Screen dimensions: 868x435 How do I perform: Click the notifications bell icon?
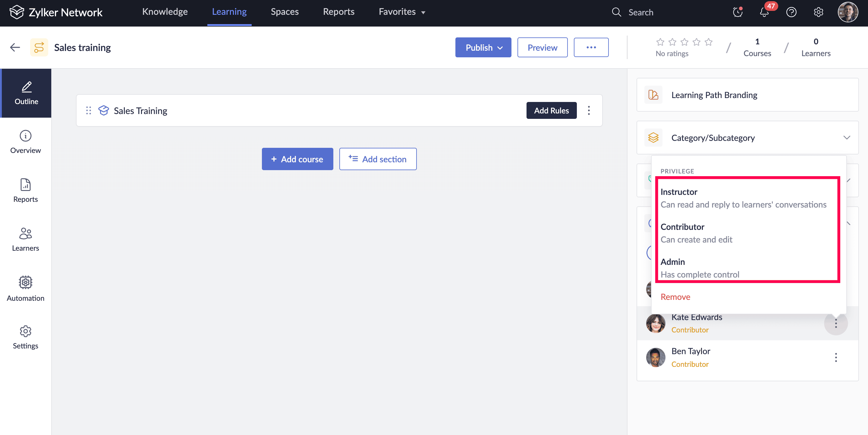click(x=764, y=12)
